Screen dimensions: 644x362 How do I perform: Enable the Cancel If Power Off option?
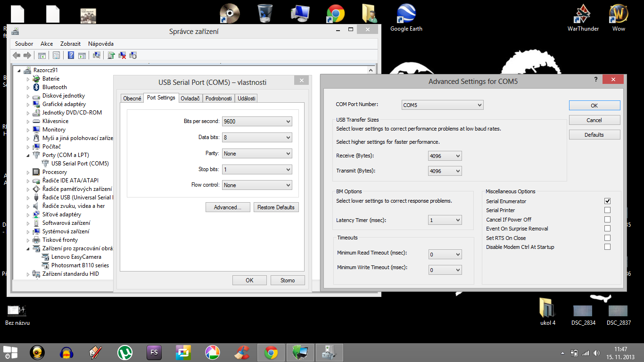click(x=607, y=220)
